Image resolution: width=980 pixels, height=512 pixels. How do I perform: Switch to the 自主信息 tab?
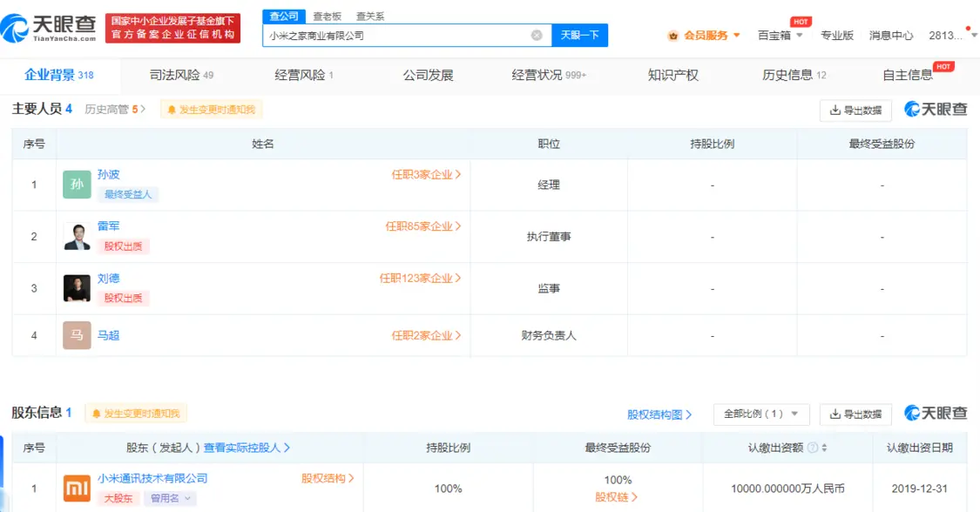tap(908, 75)
